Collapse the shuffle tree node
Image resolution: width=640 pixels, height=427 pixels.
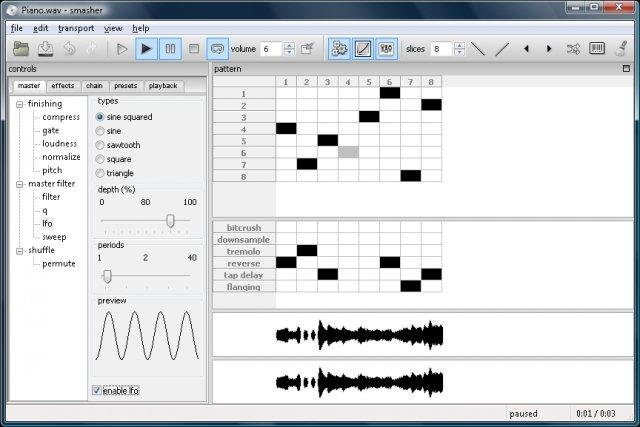click(19, 251)
